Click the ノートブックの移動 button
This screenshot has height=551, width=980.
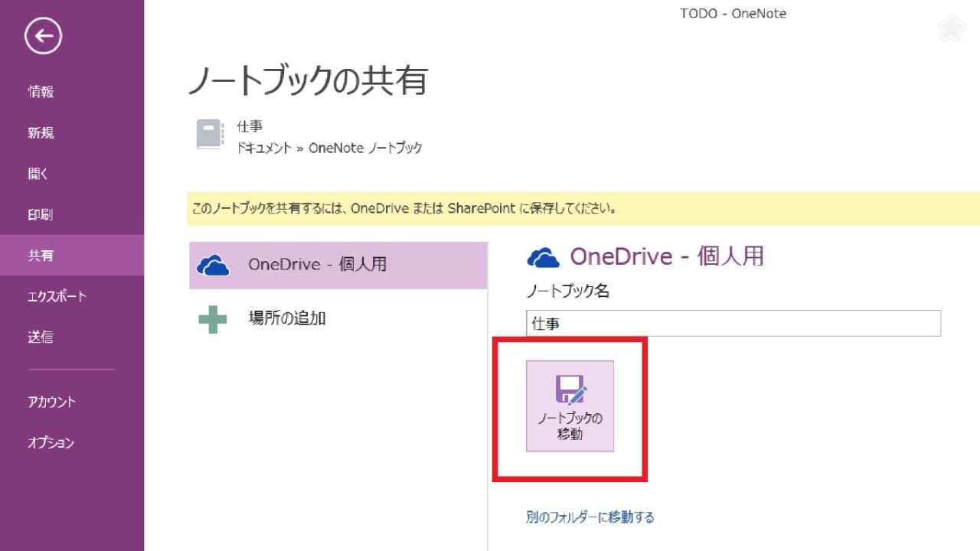570,406
